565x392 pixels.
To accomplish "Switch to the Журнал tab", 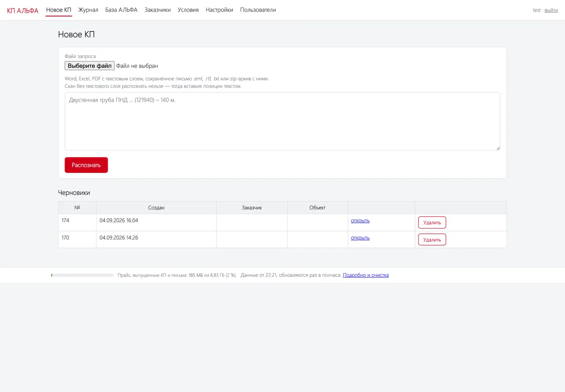I will point(88,10).
